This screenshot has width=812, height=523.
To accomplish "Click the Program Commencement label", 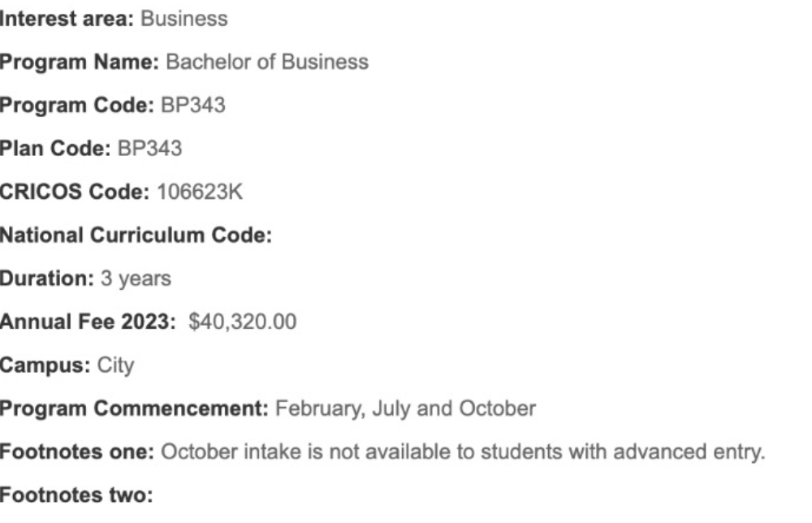I will click(x=134, y=409).
